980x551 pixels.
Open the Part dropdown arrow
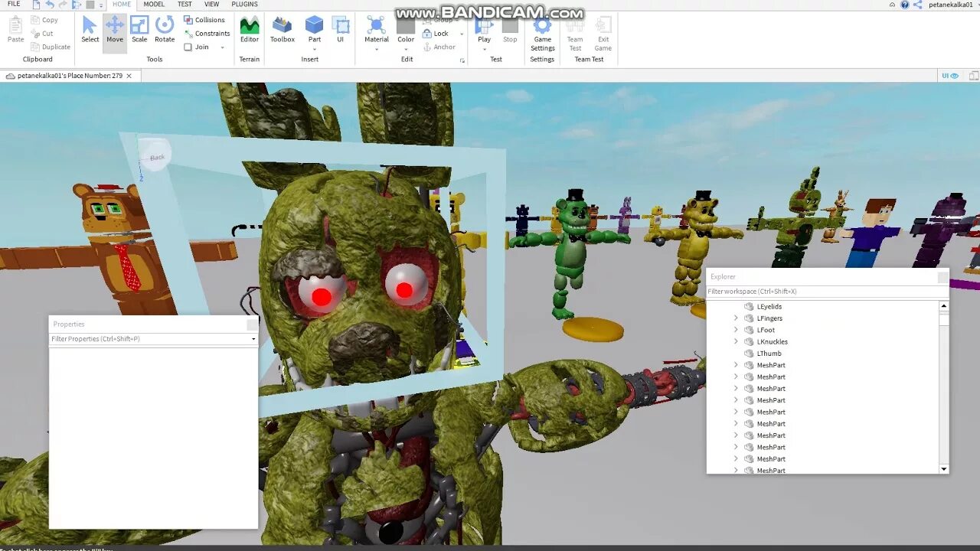pos(314,49)
